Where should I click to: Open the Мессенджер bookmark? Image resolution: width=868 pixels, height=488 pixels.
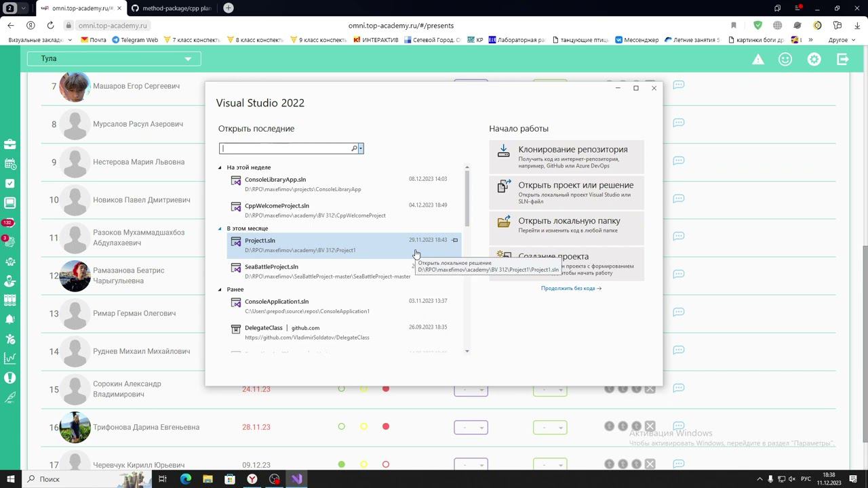coord(637,40)
